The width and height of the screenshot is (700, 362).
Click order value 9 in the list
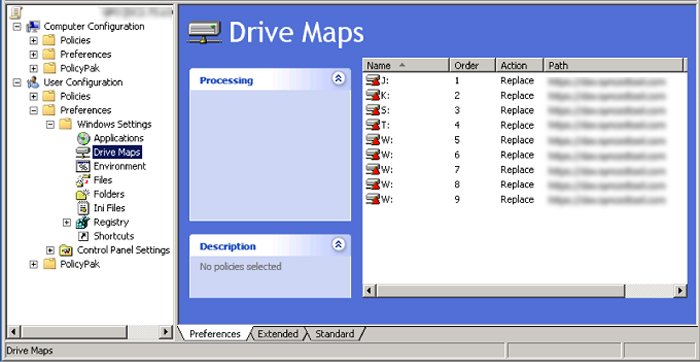click(457, 200)
